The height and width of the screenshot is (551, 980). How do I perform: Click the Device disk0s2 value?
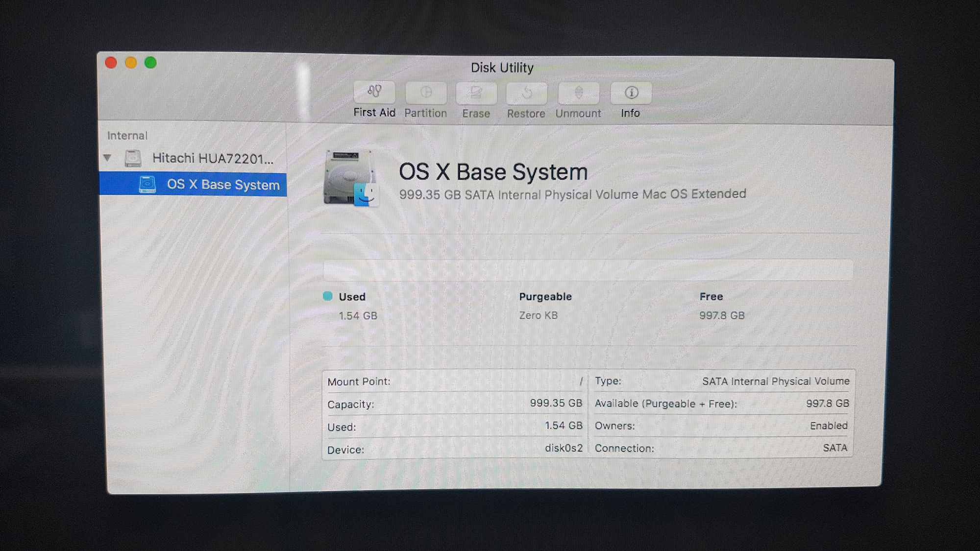(564, 448)
